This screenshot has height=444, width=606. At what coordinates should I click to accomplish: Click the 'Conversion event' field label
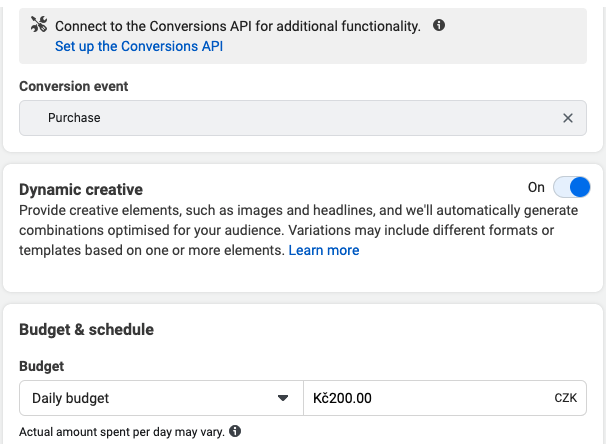74,87
